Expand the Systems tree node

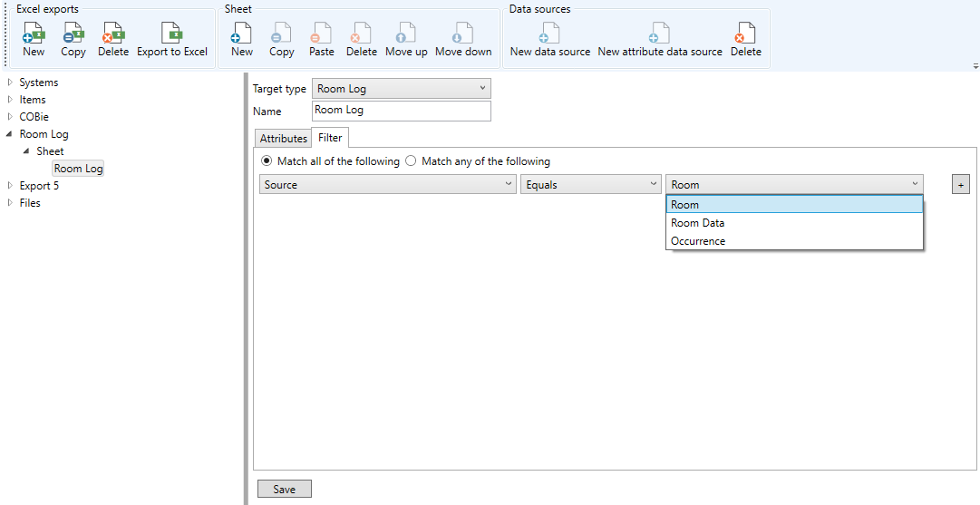pos(10,83)
